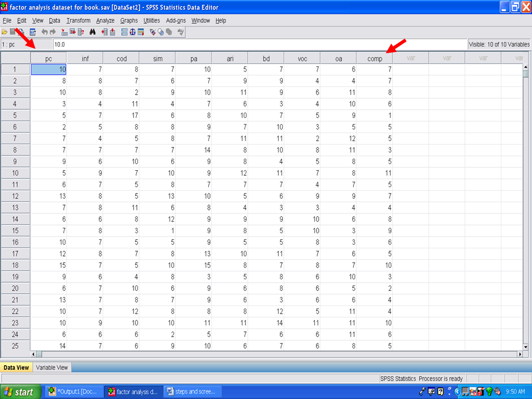
Task: Click the Select Cases toolbar icon
Action: click(x=141, y=32)
